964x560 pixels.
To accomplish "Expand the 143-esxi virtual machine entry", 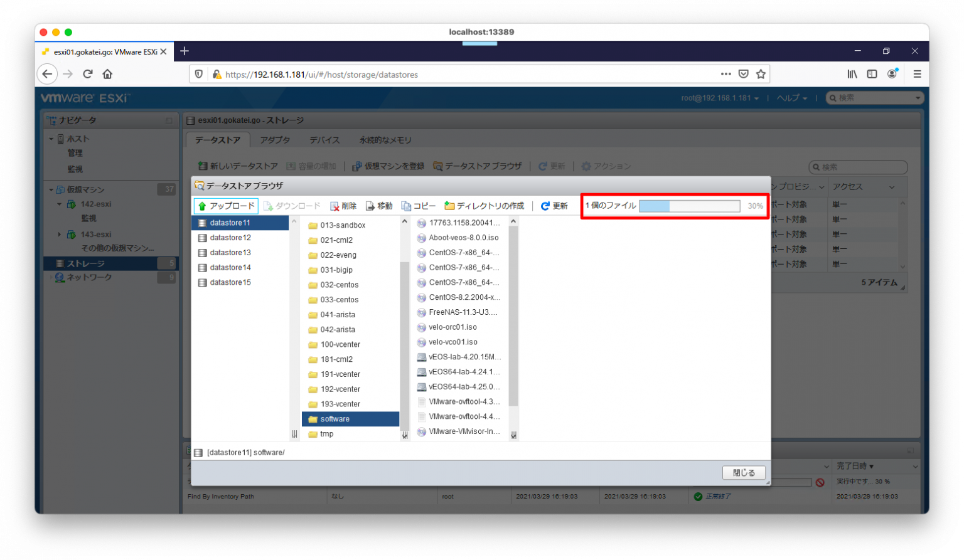I will [60, 234].
